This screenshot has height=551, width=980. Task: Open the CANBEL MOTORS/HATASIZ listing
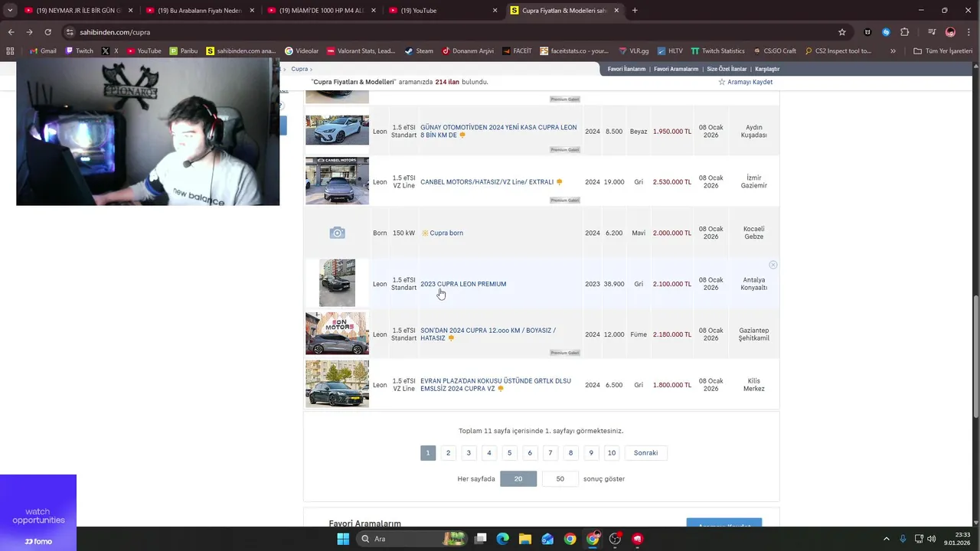(487, 182)
